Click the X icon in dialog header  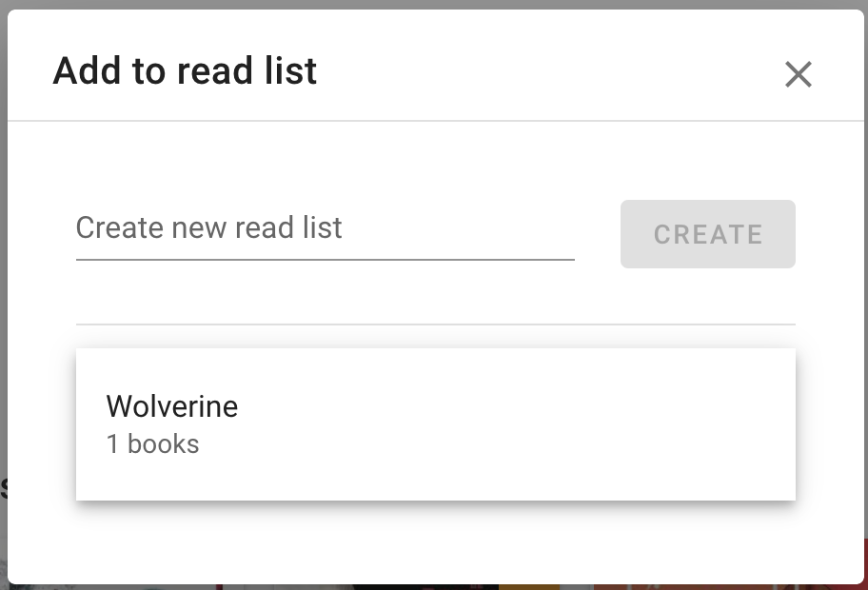click(x=798, y=74)
